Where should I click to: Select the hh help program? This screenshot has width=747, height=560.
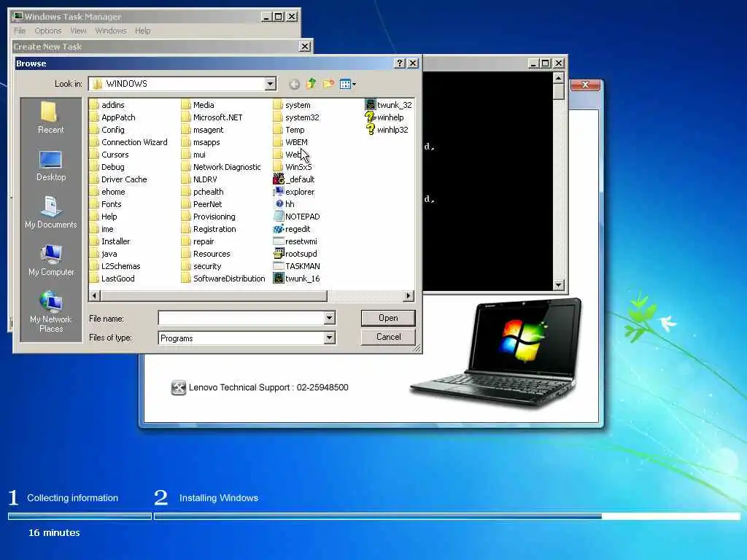click(x=285, y=204)
